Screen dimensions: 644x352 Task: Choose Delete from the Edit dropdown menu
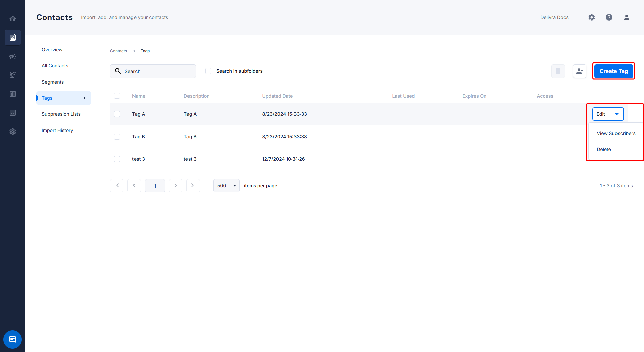(604, 149)
